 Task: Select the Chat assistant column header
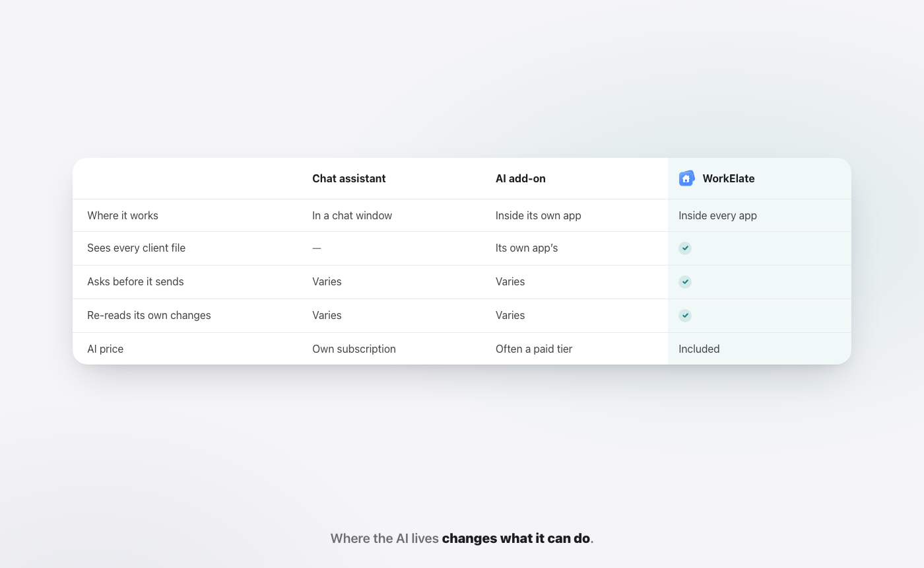point(349,178)
